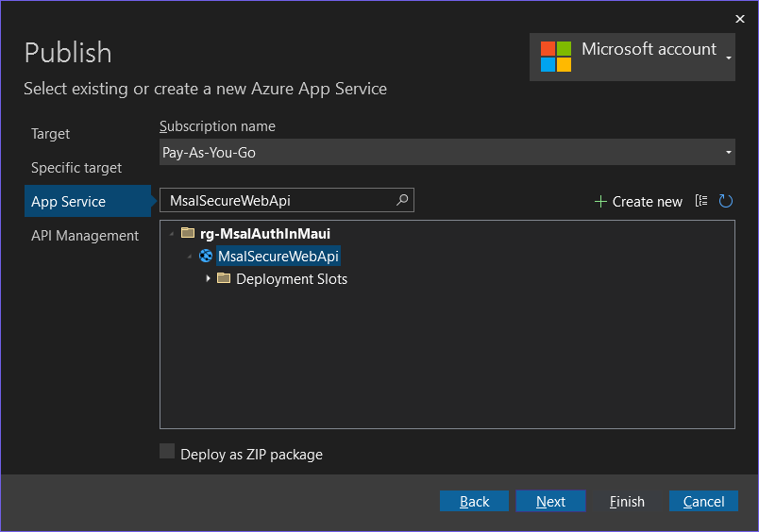Go to the Target step

click(x=50, y=134)
